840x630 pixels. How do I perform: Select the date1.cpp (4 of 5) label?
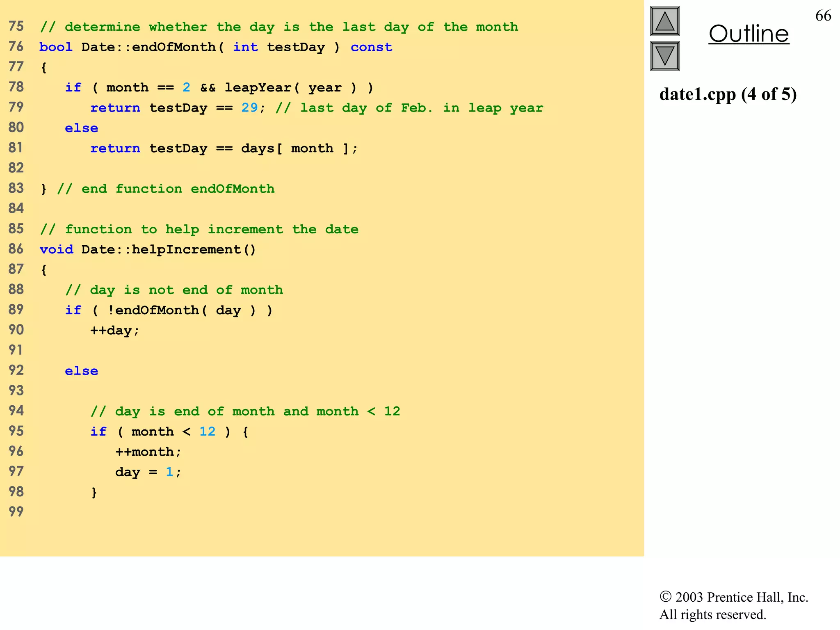click(x=728, y=94)
